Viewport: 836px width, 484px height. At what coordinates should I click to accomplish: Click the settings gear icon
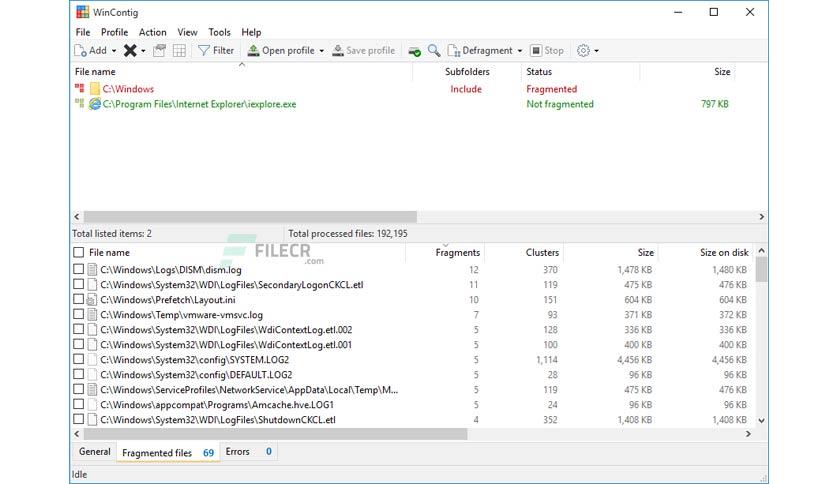(583, 51)
